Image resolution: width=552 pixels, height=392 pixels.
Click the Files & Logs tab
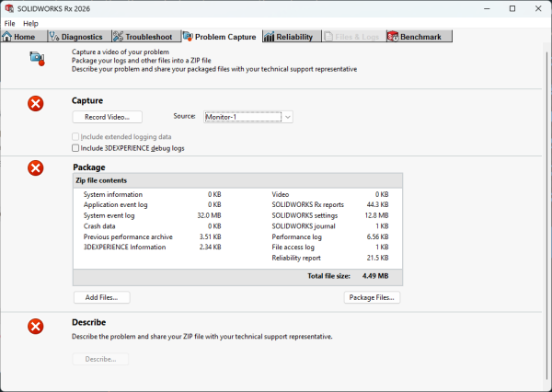[x=354, y=37]
